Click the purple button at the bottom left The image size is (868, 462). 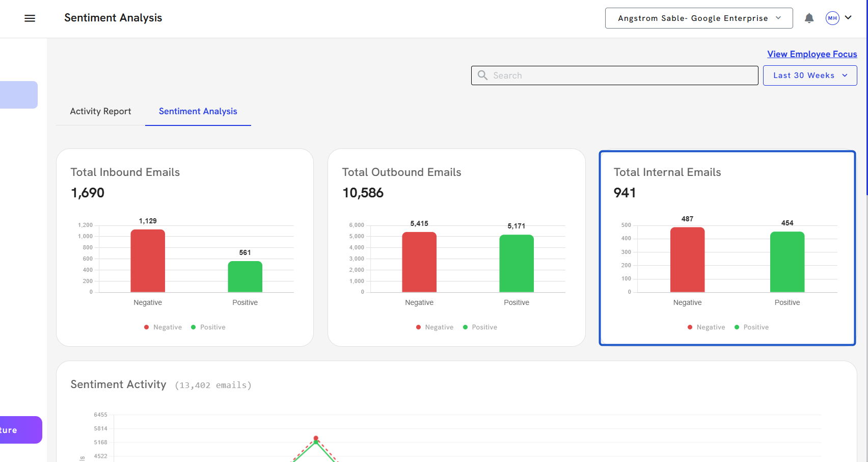tap(20, 430)
